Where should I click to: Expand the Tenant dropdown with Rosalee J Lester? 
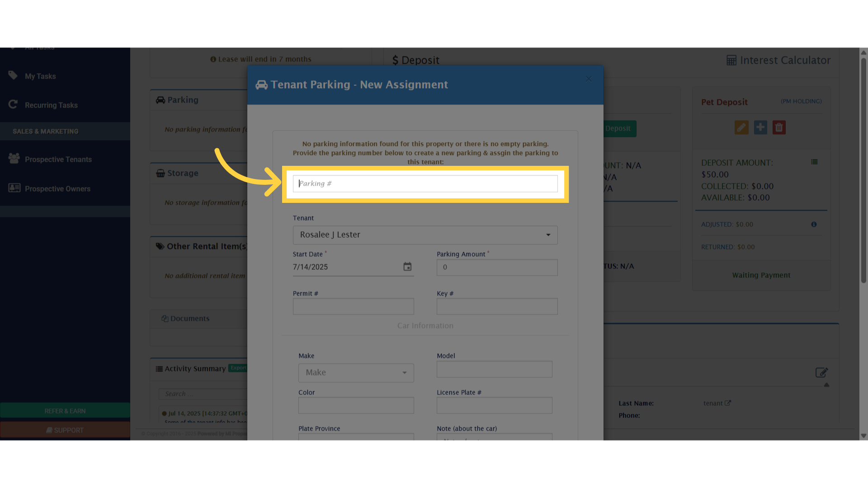pyautogui.click(x=425, y=235)
